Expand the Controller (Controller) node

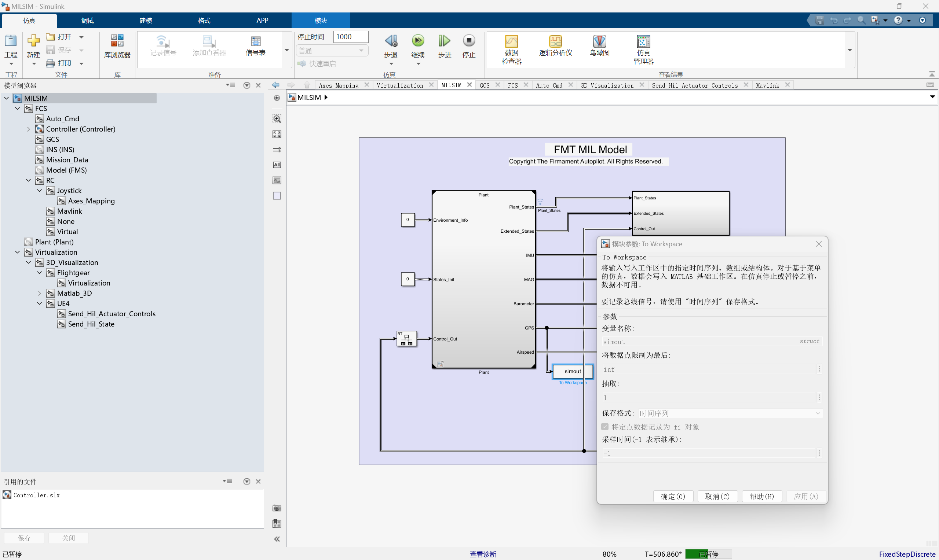(28, 129)
